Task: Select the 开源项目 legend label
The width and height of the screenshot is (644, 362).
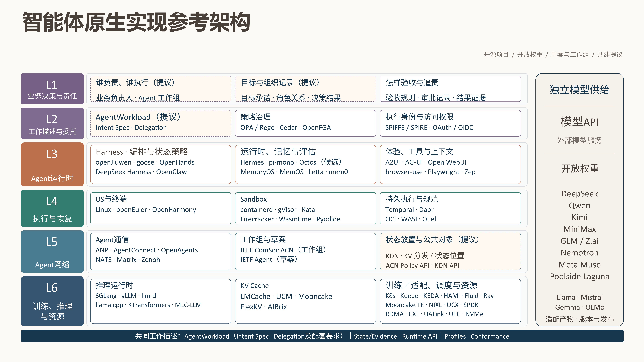Action: 496,55
